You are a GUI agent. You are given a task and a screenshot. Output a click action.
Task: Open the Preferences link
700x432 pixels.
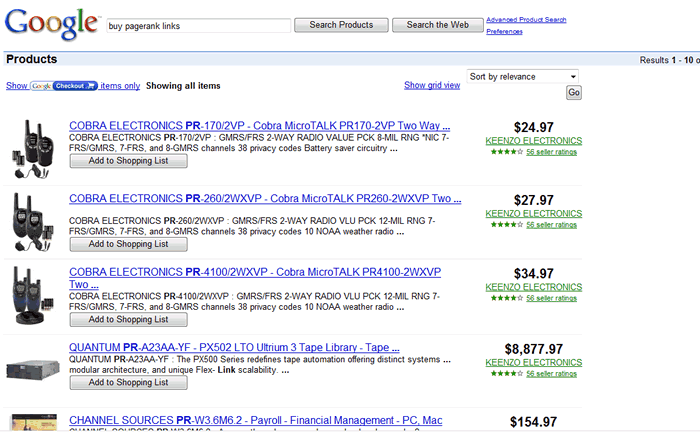coord(504,31)
